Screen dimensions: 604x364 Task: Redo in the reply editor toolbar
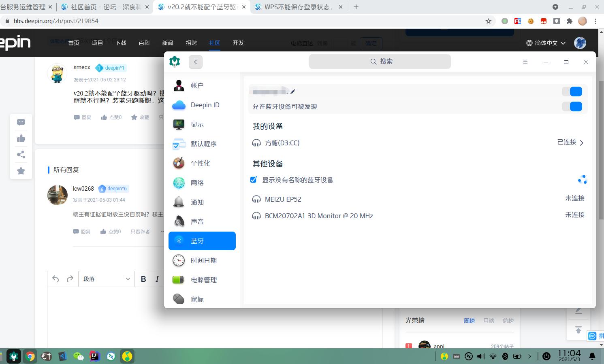point(70,279)
